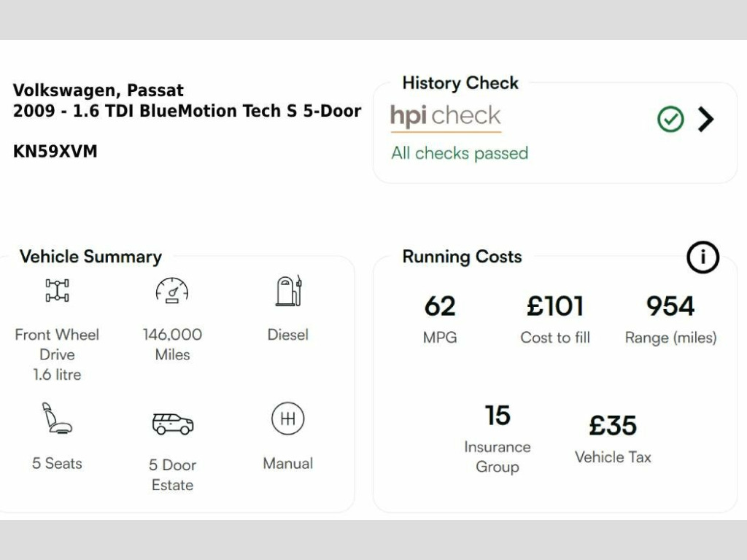Click the KN59XVM registration number
The height and width of the screenshot is (560, 747).
click(55, 152)
